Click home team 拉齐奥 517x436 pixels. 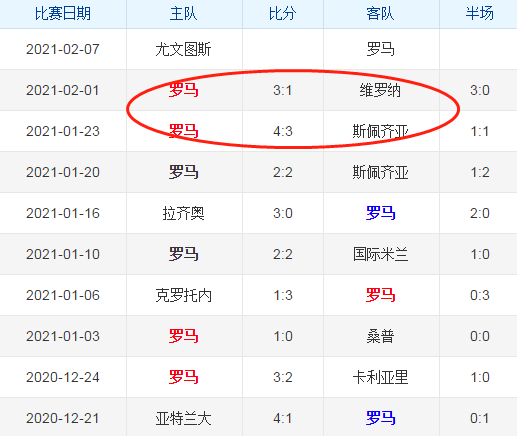(184, 213)
